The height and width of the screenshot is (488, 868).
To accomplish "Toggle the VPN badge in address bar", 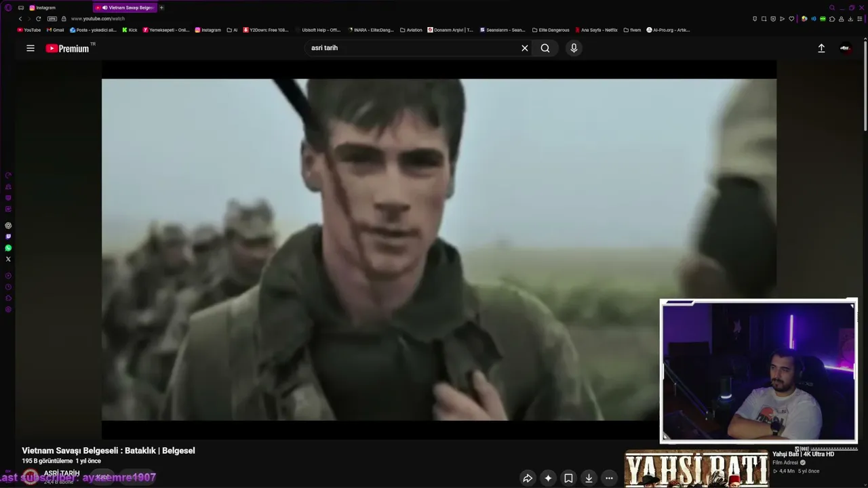I will click(x=52, y=19).
